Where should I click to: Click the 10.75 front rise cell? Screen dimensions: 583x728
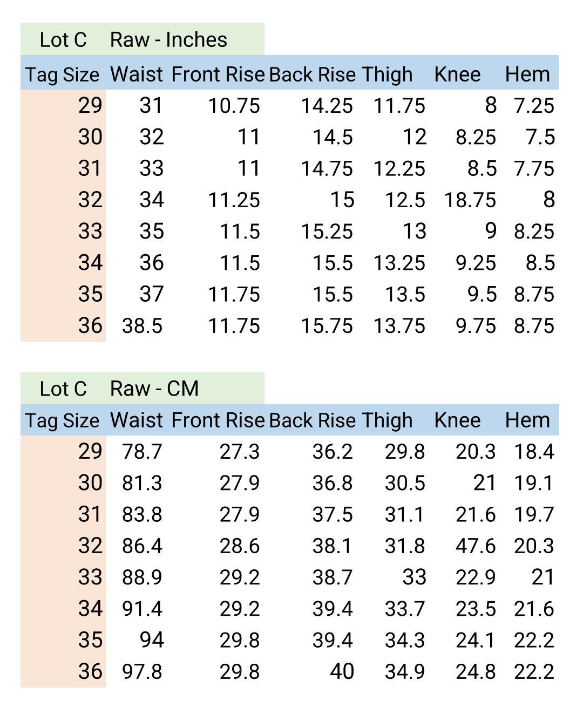tap(234, 106)
